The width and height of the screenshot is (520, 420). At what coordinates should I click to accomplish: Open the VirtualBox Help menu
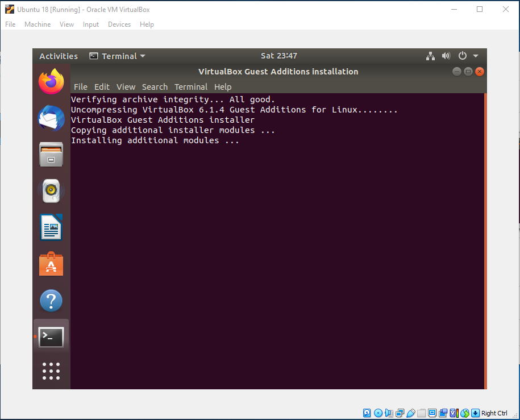pyautogui.click(x=147, y=24)
